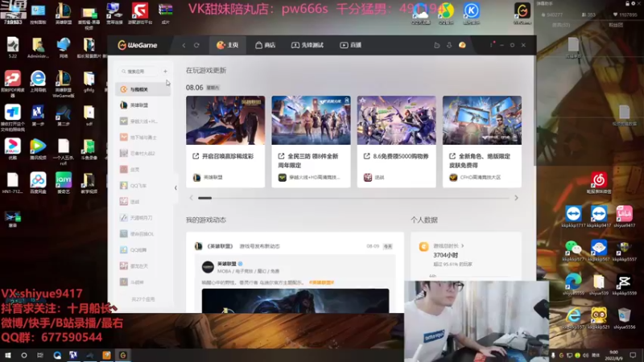Switch to the 商店 store tab

[x=266, y=45]
